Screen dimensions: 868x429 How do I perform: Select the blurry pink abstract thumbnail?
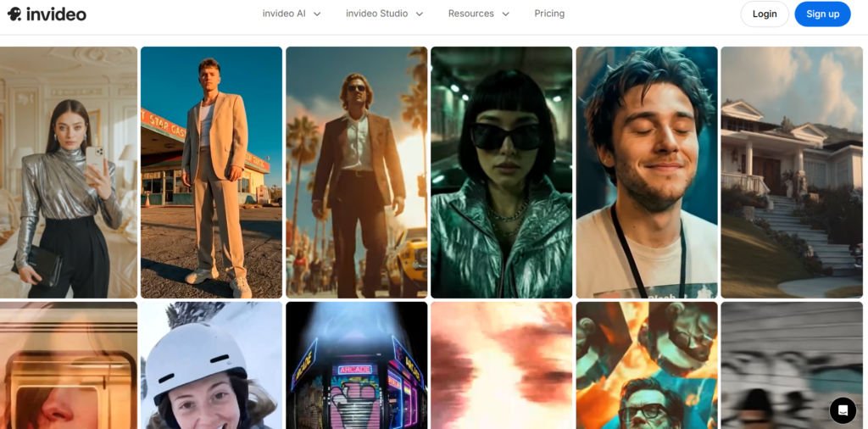[x=501, y=365]
